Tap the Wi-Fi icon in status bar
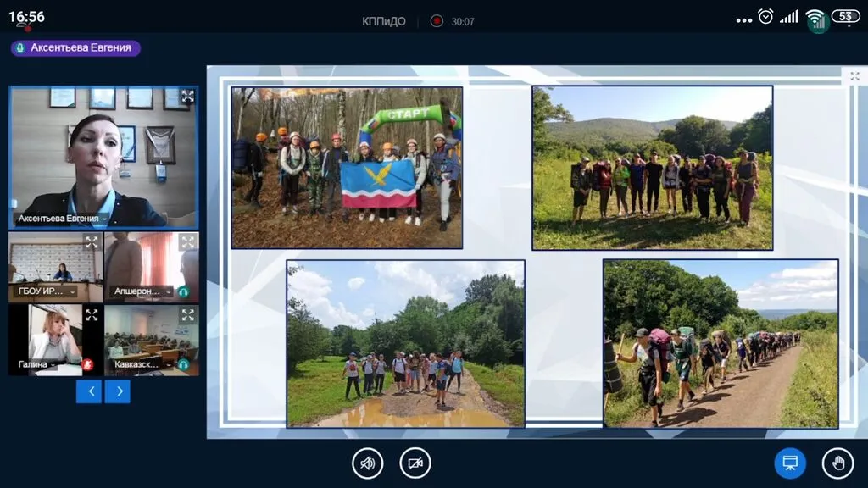 coord(815,18)
